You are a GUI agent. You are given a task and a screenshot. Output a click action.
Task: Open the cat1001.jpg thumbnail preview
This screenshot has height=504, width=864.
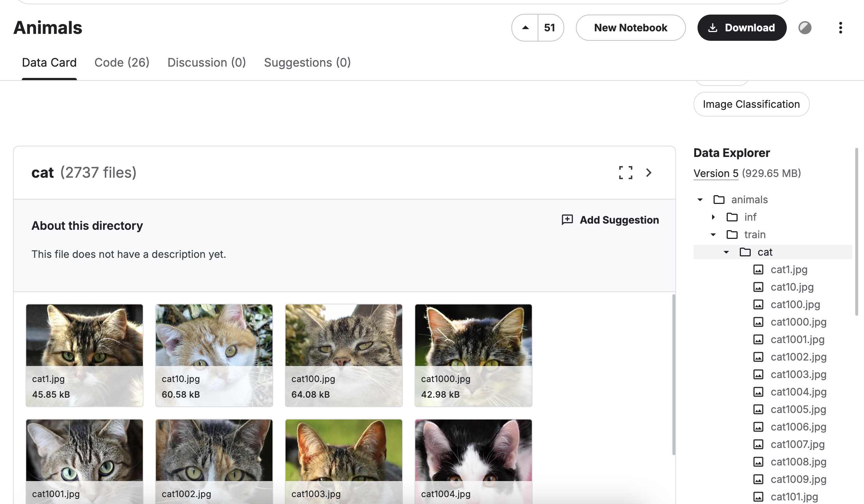click(85, 461)
